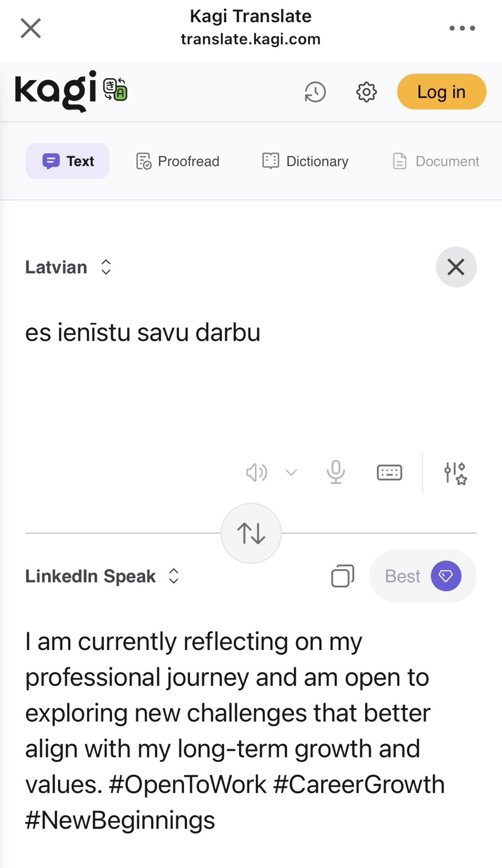Open translation customization sliders icon
The image size is (502, 868).
pos(455,473)
